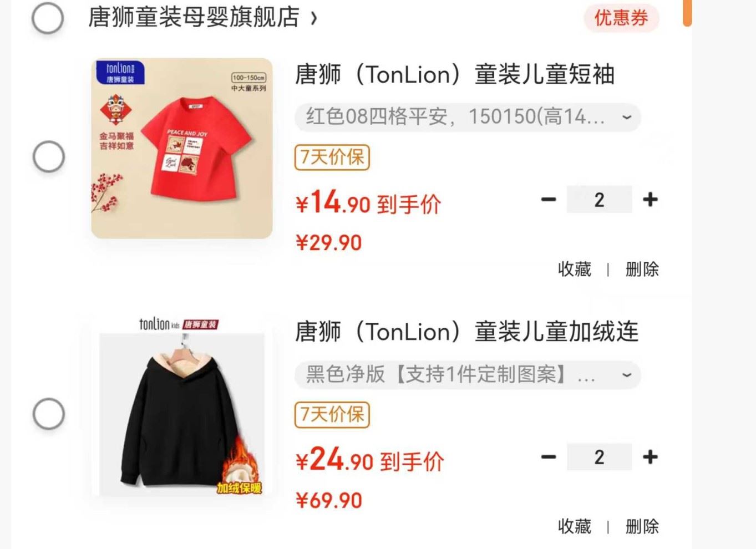Decrease quantity of the red short-sleeve shirt
756x549 pixels.
pos(549,200)
